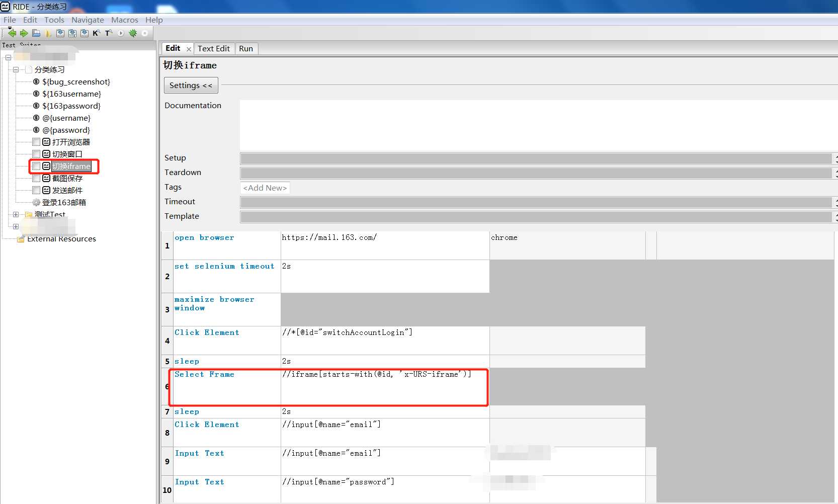The width and height of the screenshot is (838, 504).
Task: Open the File menu
Action: tap(10, 20)
